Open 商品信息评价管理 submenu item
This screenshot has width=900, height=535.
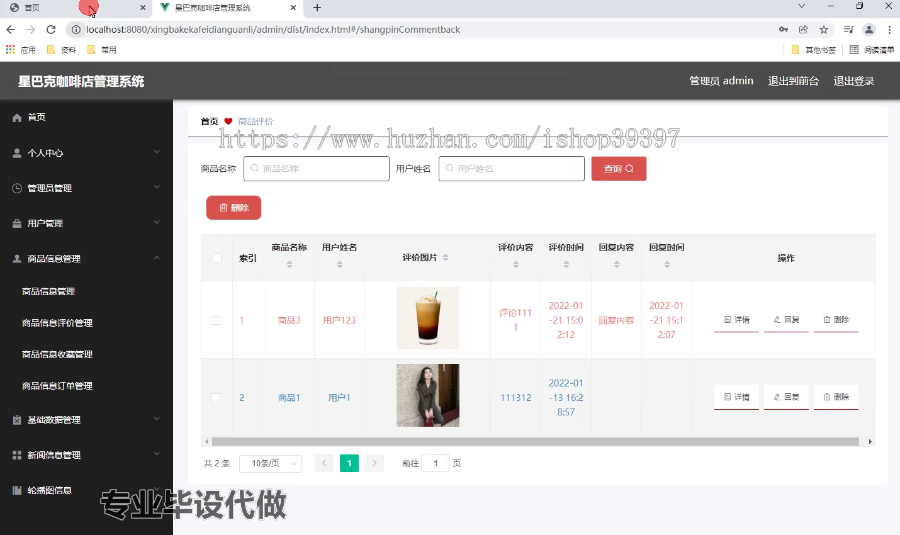[57, 323]
